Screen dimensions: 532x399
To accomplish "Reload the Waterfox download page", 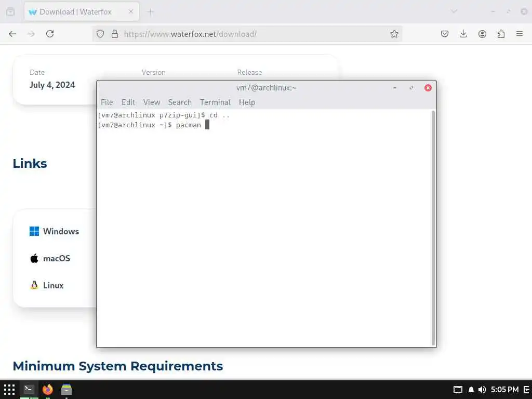I will (50, 34).
